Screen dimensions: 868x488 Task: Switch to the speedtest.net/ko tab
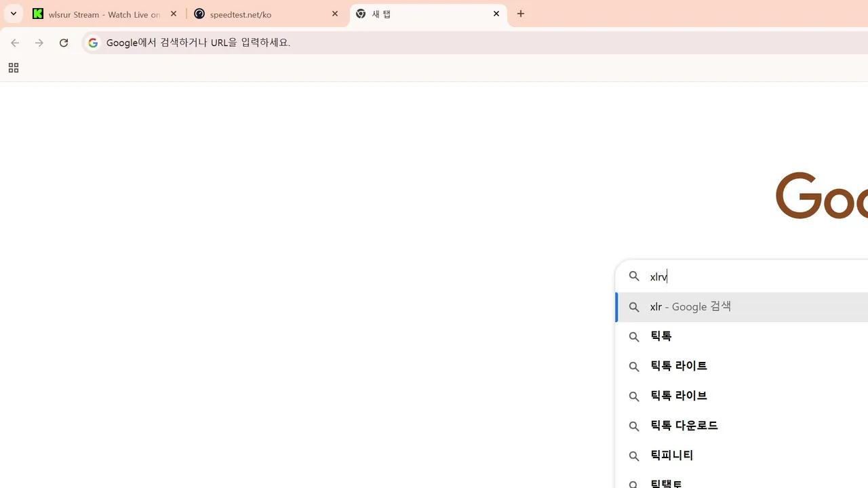pyautogui.click(x=267, y=14)
